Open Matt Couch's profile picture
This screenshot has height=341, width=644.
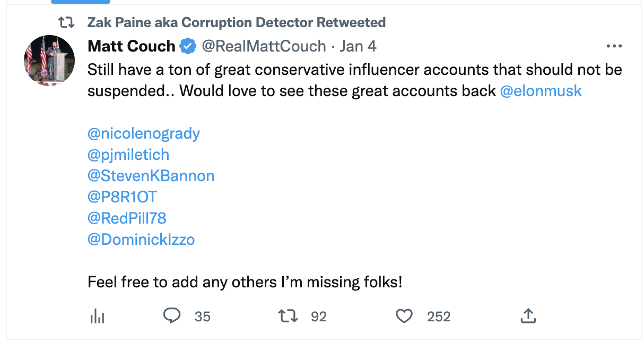click(x=49, y=60)
